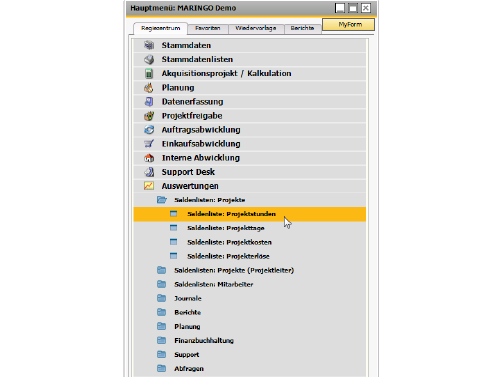This screenshot has width=502, height=377.
Task: Click the folder icon of the Planung subfolder
Action: [162, 326]
